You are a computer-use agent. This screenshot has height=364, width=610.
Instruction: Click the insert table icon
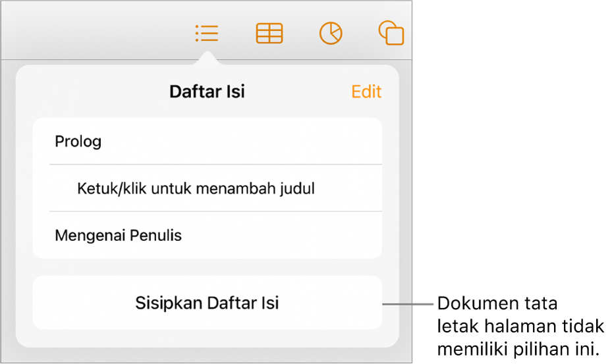[x=269, y=34]
